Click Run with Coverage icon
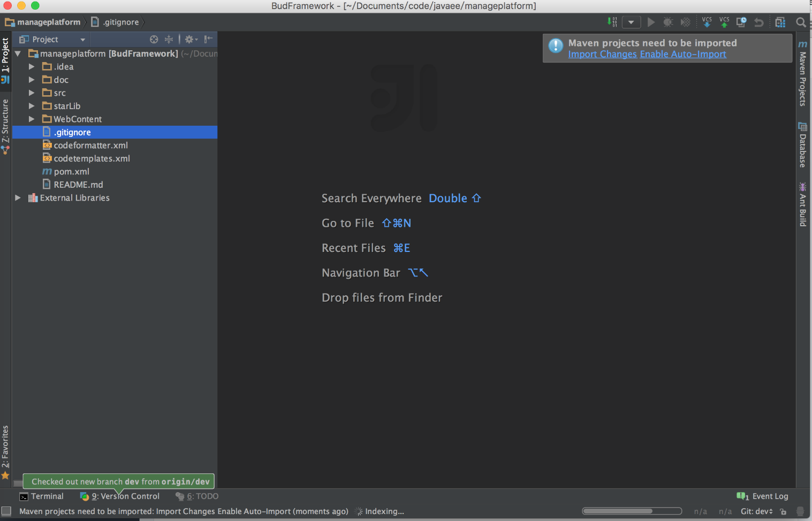 pos(685,22)
